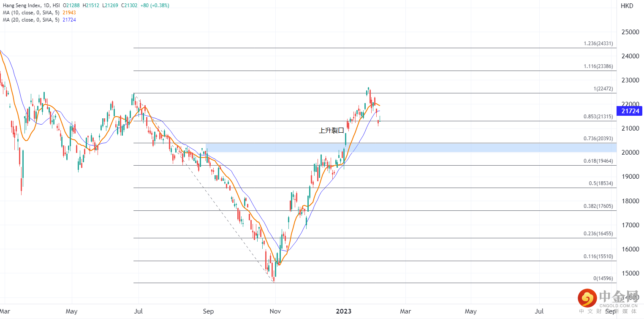The image size is (644, 319).
Task: Open the HKD currency selector
Action: pos(627,6)
